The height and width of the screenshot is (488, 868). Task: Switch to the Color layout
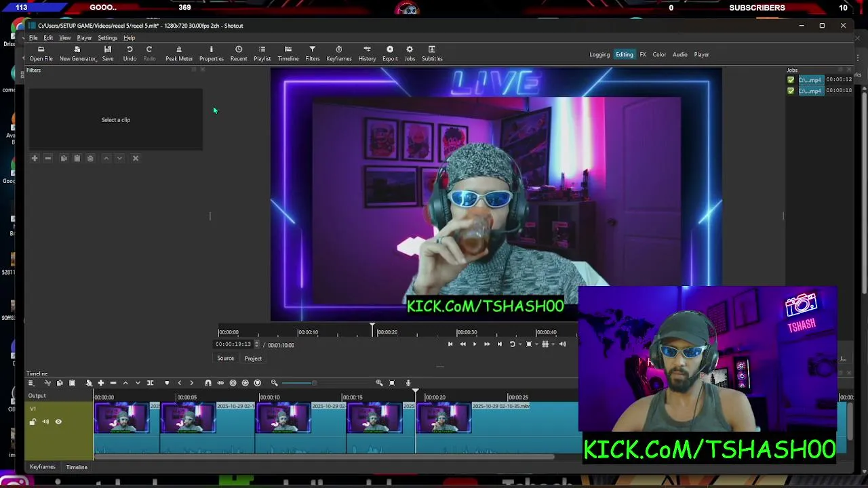659,55
